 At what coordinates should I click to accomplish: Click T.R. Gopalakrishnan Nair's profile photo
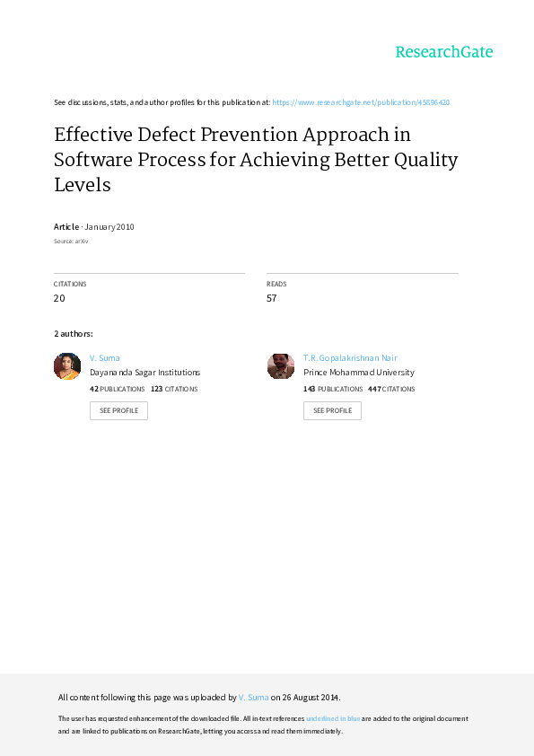(281, 366)
